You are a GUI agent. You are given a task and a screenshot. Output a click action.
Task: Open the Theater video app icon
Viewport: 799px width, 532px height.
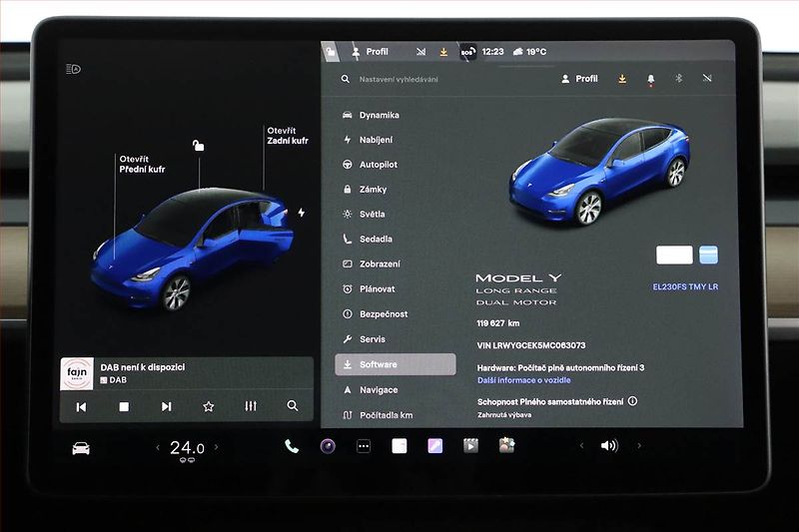pos(470,446)
